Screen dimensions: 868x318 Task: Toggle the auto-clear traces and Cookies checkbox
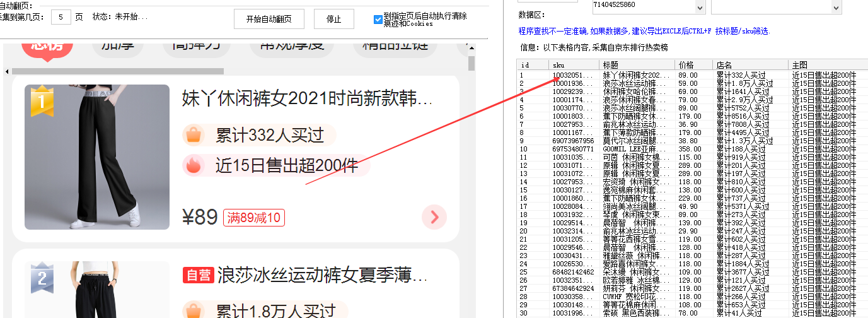378,19
